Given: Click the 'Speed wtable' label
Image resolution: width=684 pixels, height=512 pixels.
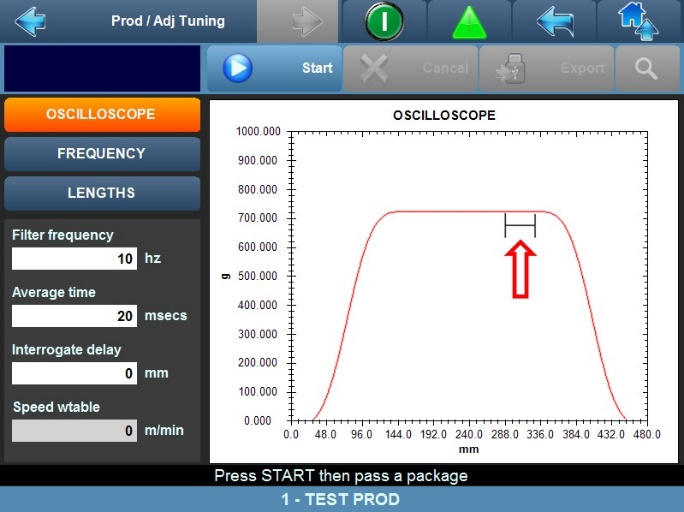Looking at the screenshot, I should (56, 407).
